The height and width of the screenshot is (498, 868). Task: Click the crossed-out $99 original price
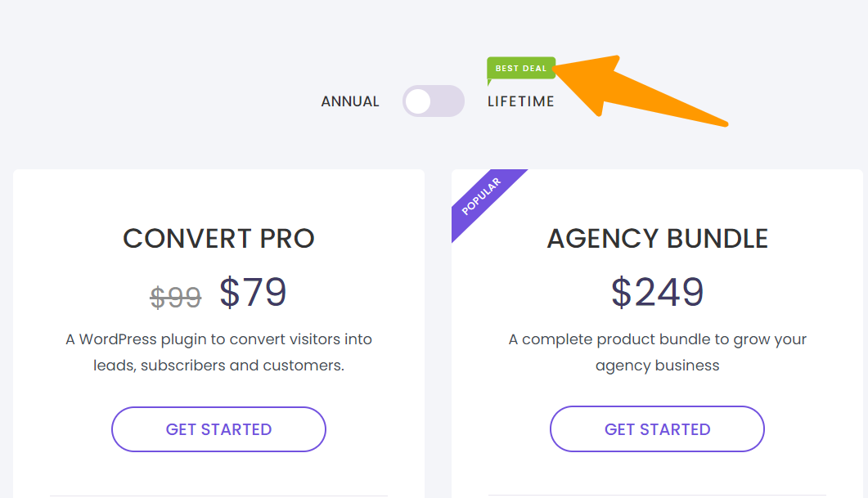176,298
